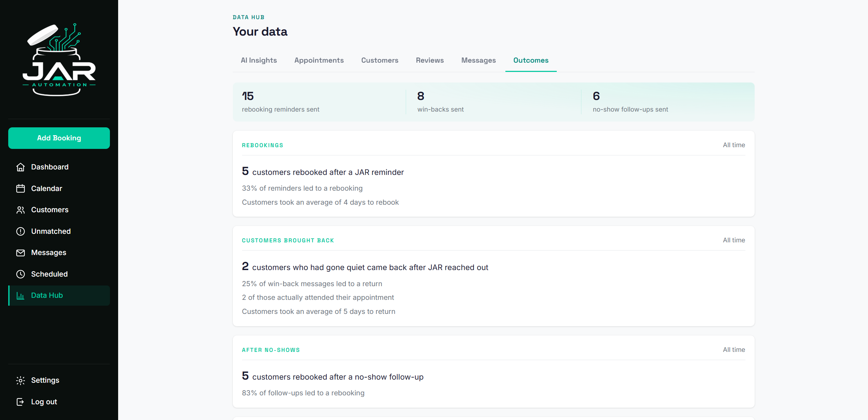Switch to the Appointments tab
The image size is (868, 420).
pos(319,60)
